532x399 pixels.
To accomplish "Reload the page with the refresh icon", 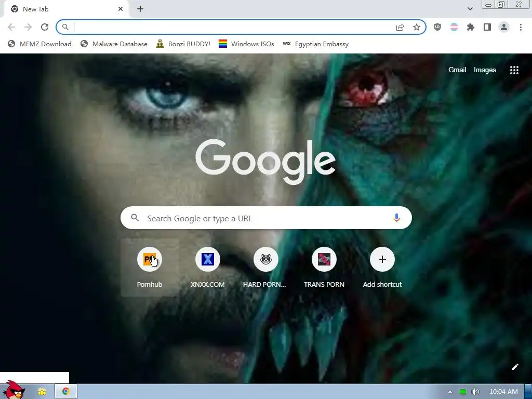I will tap(45, 27).
